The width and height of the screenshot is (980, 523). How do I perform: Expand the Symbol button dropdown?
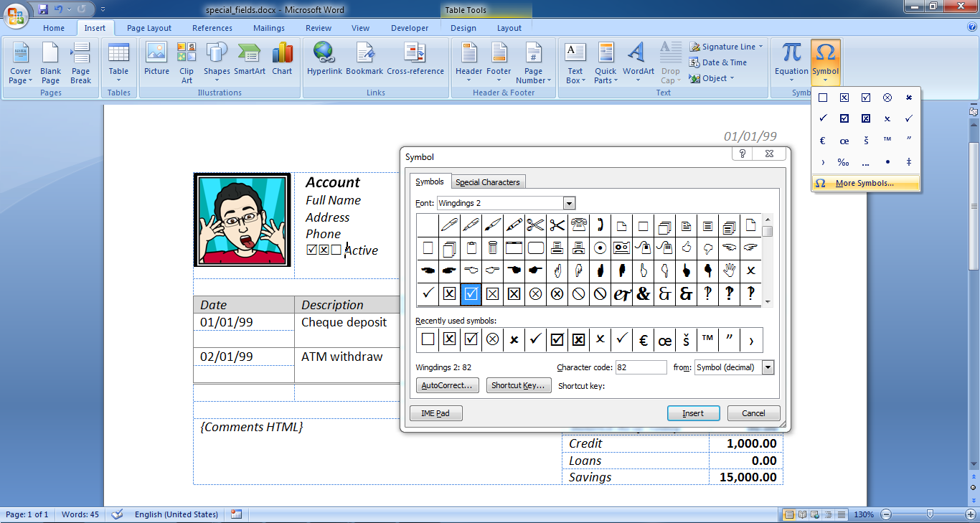pos(826,80)
